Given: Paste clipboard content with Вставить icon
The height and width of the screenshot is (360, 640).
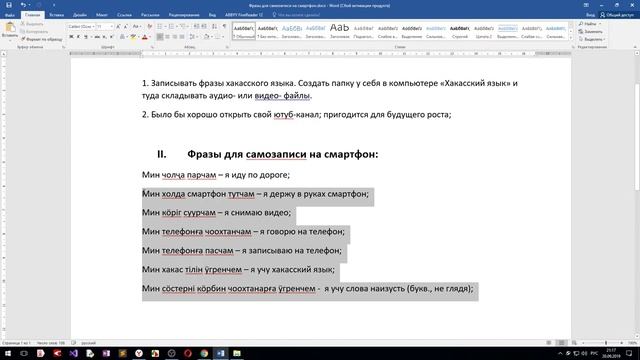Looking at the screenshot, I should pos(10,30).
